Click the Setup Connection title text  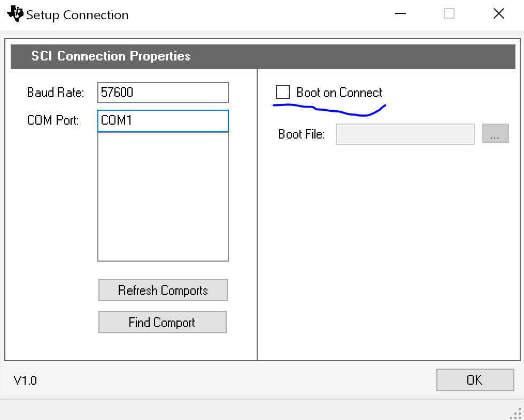coord(78,15)
